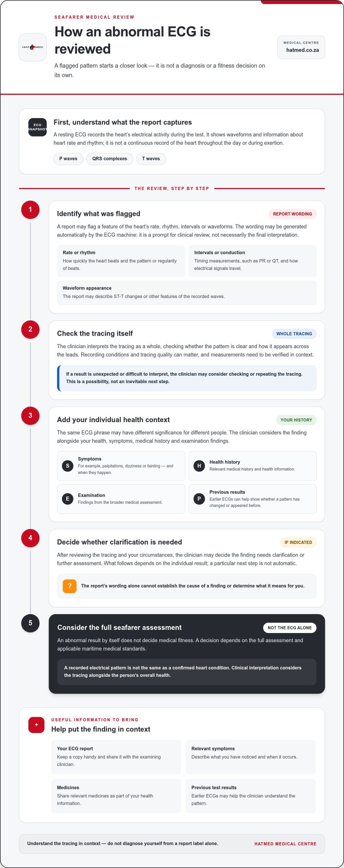Viewport: 344px width, 868px height.
Task: Open the Your ECG report card
Action: (116, 757)
